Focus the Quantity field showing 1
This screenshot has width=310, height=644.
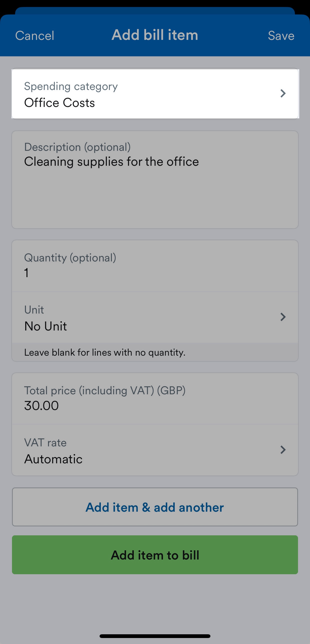point(155,266)
